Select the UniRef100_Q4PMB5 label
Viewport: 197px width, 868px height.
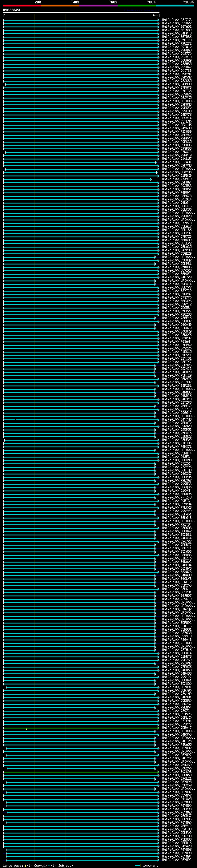(177, 393)
